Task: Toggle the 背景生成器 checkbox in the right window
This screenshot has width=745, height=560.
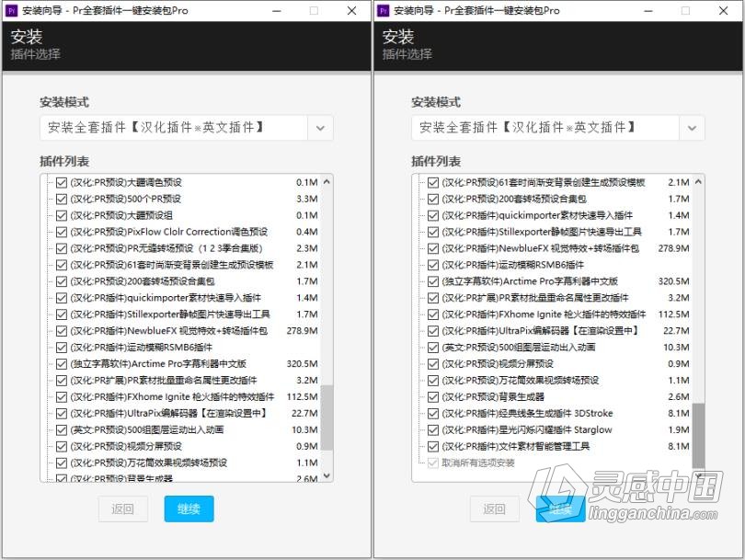Action: (x=433, y=397)
